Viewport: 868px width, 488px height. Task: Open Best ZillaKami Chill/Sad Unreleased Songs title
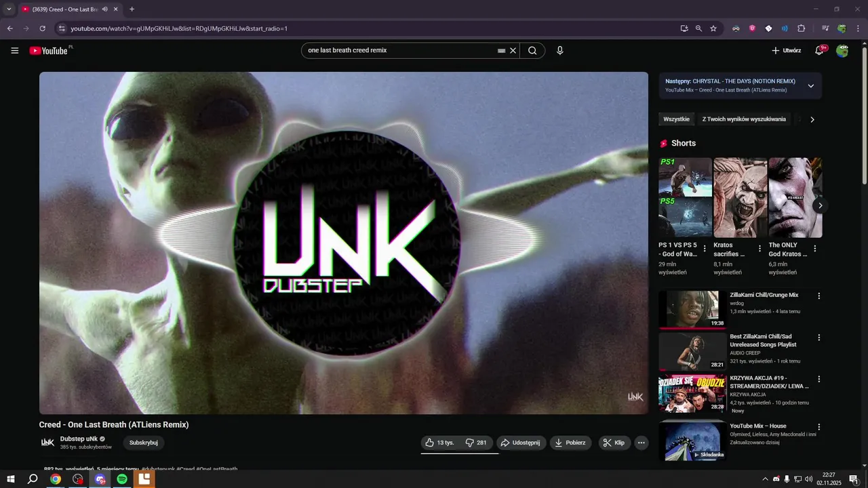click(x=763, y=340)
